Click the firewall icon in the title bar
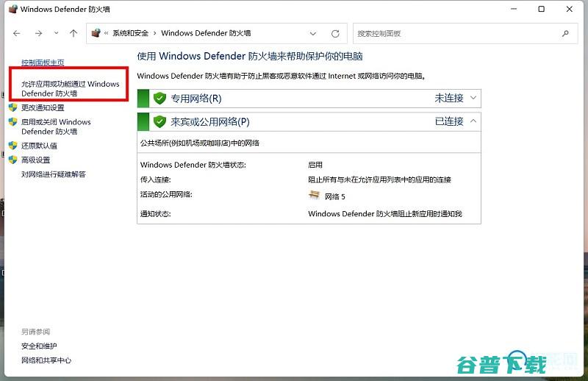This screenshot has width=588, height=381. point(13,9)
